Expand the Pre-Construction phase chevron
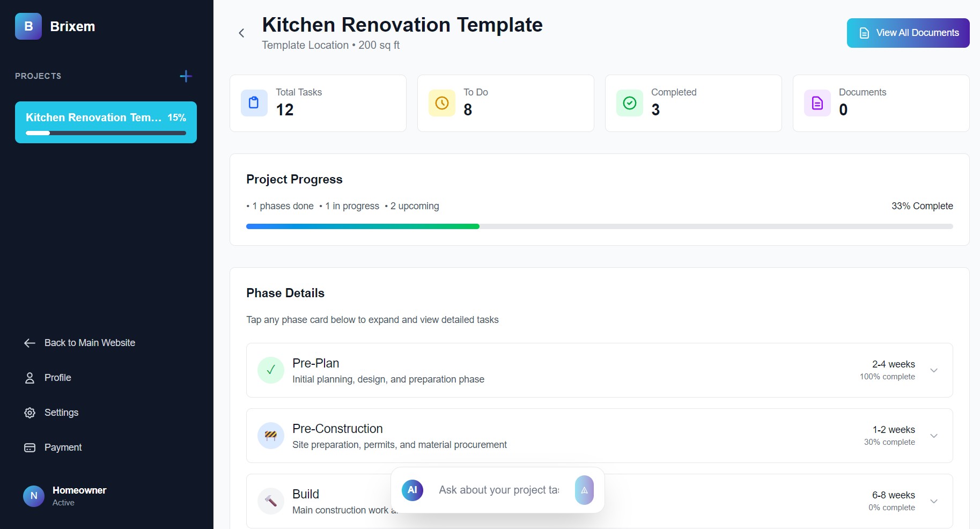The width and height of the screenshot is (980, 529). [x=934, y=436]
